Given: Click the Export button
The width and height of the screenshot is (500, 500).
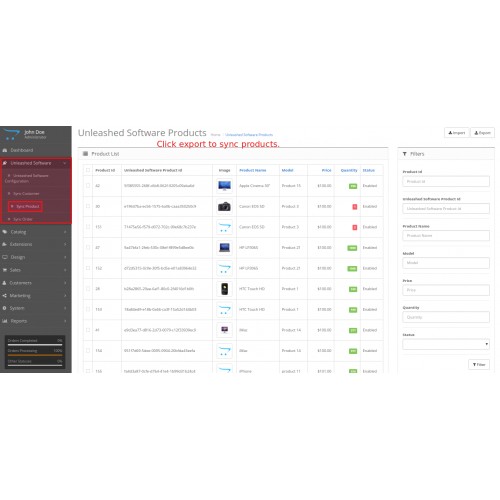Looking at the screenshot, I should click(482, 133).
